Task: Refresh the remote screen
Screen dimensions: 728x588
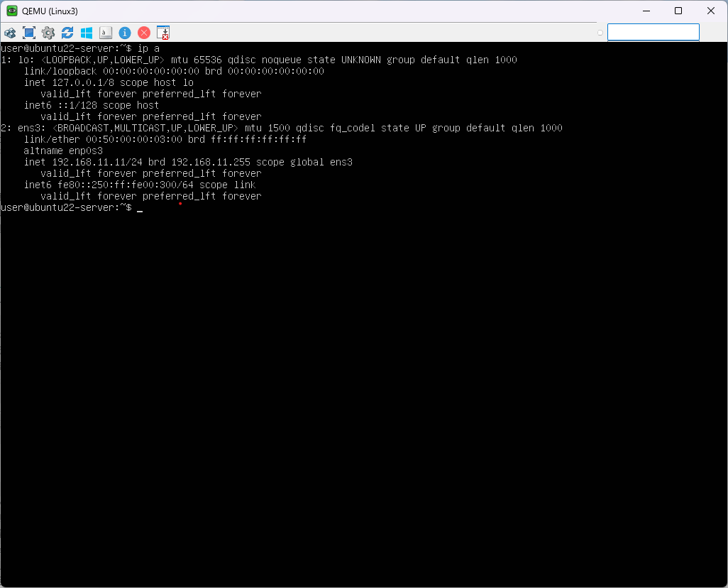Action: 67,33
